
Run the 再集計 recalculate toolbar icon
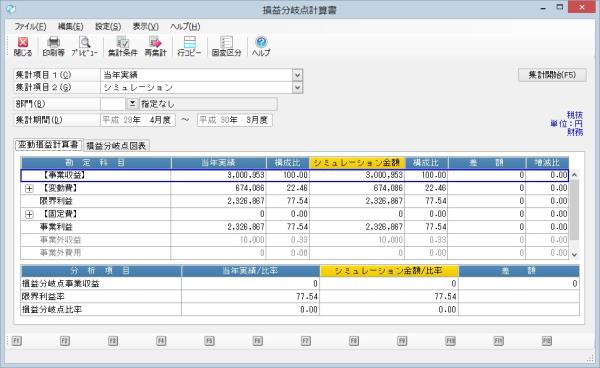click(x=155, y=47)
